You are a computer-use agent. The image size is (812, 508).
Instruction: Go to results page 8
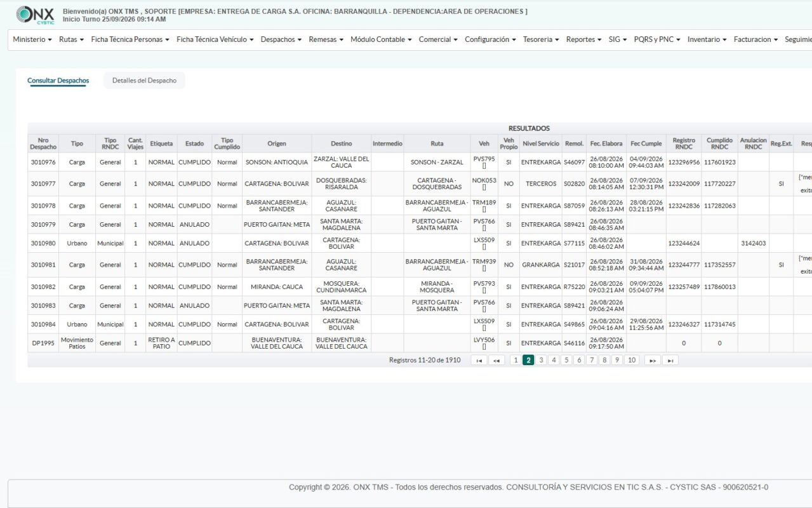tap(604, 360)
